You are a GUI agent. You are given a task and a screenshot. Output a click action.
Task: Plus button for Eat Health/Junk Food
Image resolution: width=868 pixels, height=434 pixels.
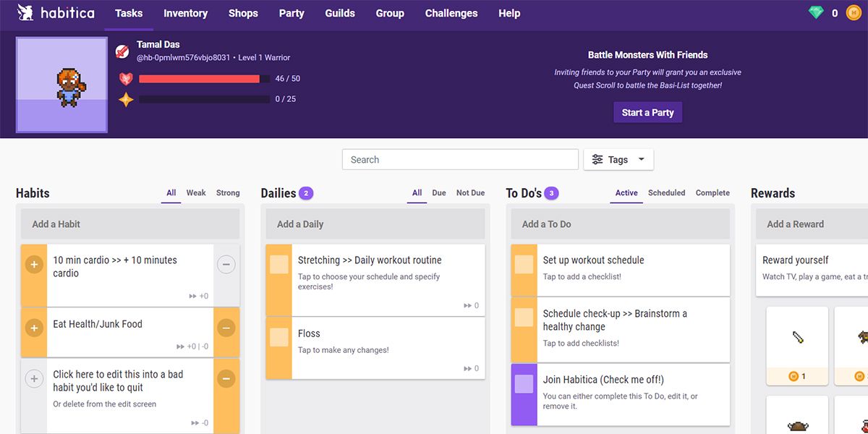tap(34, 328)
